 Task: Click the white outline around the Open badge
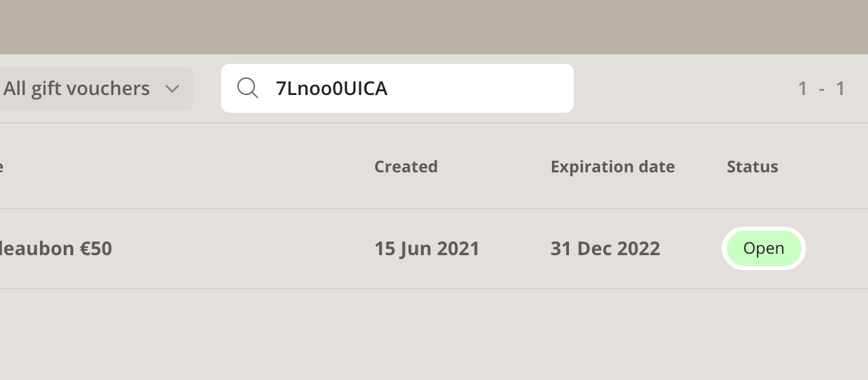(x=764, y=229)
